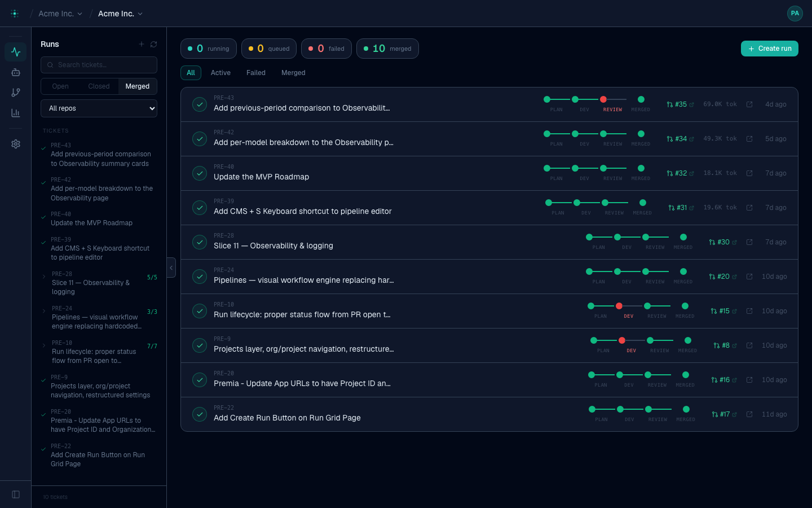This screenshot has width=812, height=508.
Task: Switch to the Merged tab above run list
Action: click(293, 73)
